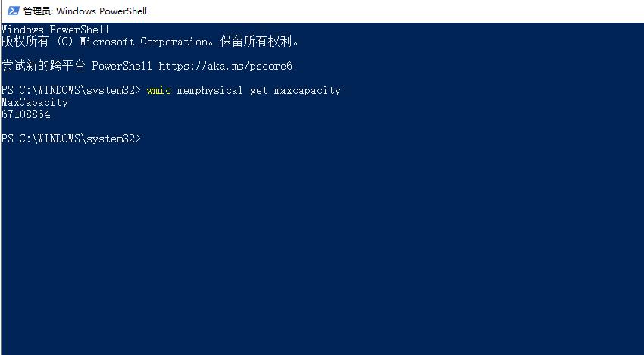Click lowercase "maxcapacity" at command end
Screen dimensions: 644x355
(308, 90)
